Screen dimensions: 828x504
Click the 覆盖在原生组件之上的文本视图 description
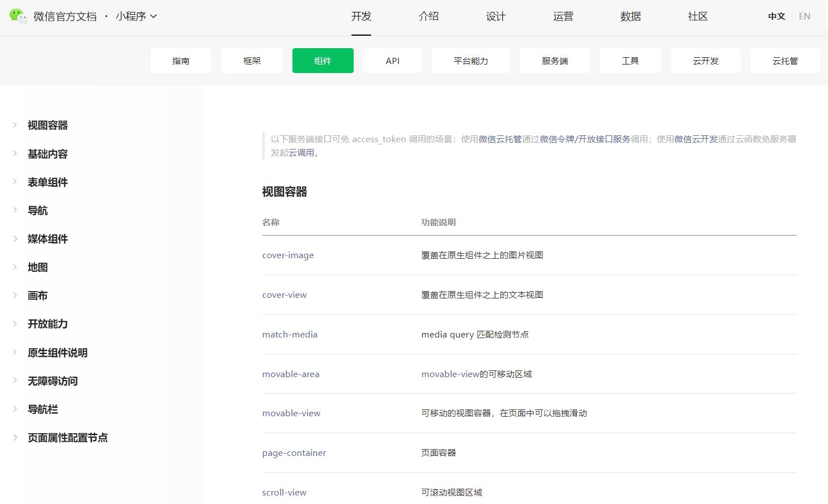(x=482, y=294)
